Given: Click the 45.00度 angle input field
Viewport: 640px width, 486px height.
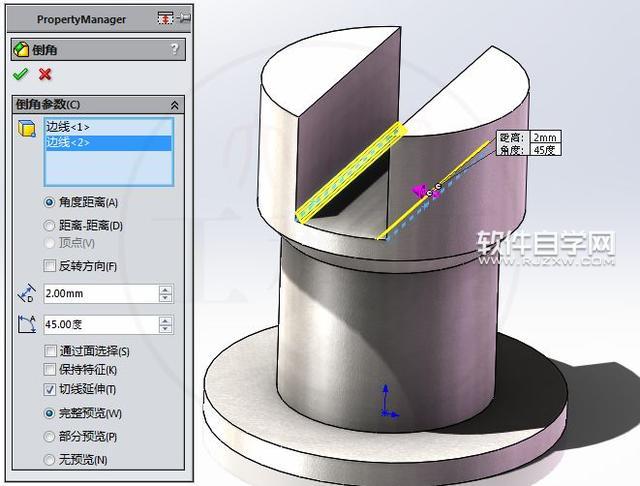Looking at the screenshot, I should [x=101, y=324].
